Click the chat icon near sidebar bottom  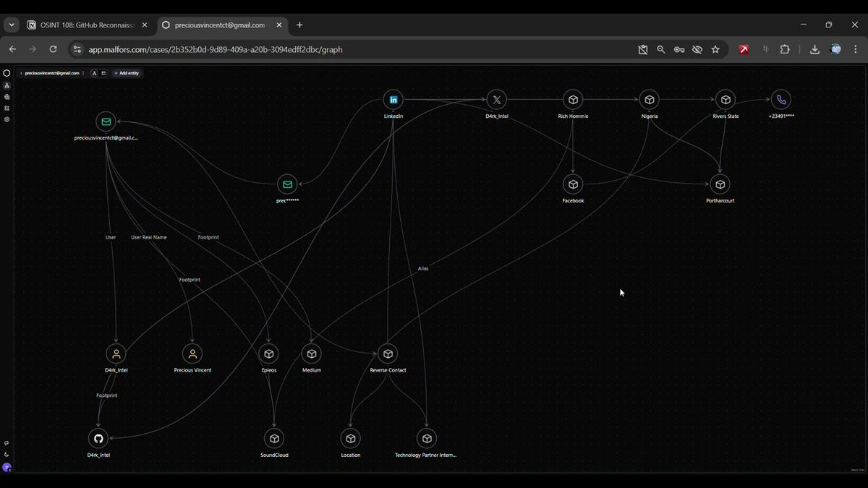click(x=7, y=443)
